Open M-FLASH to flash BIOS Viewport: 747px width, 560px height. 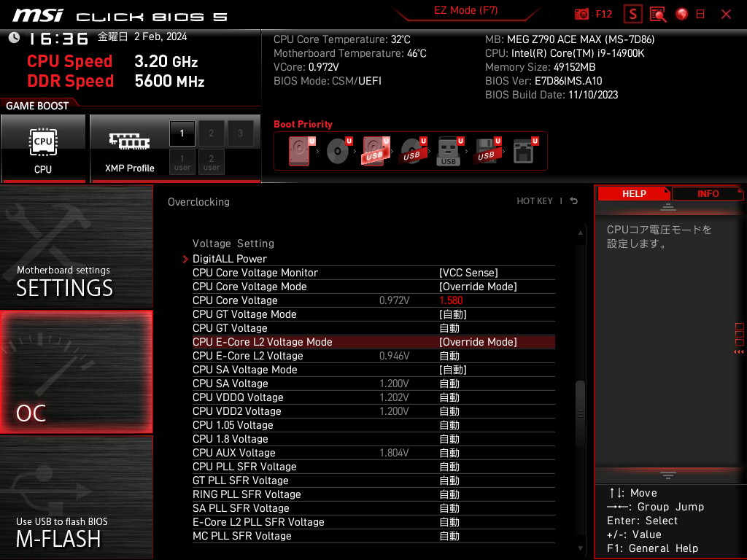click(x=76, y=497)
